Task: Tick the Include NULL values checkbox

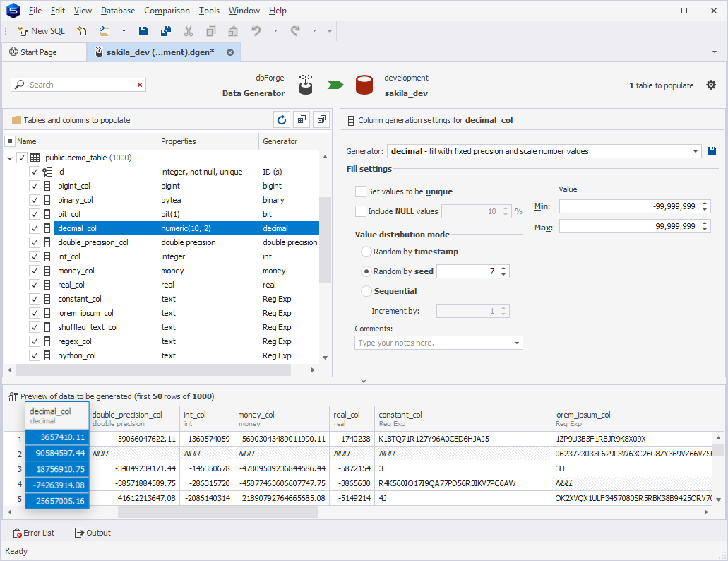Action: tap(361, 211)
